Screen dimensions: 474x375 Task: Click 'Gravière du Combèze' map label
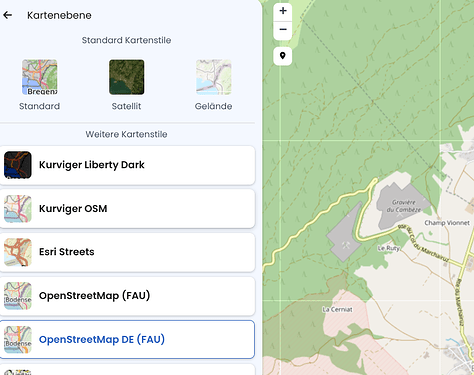pyautogui.click(x=404, y=206)
